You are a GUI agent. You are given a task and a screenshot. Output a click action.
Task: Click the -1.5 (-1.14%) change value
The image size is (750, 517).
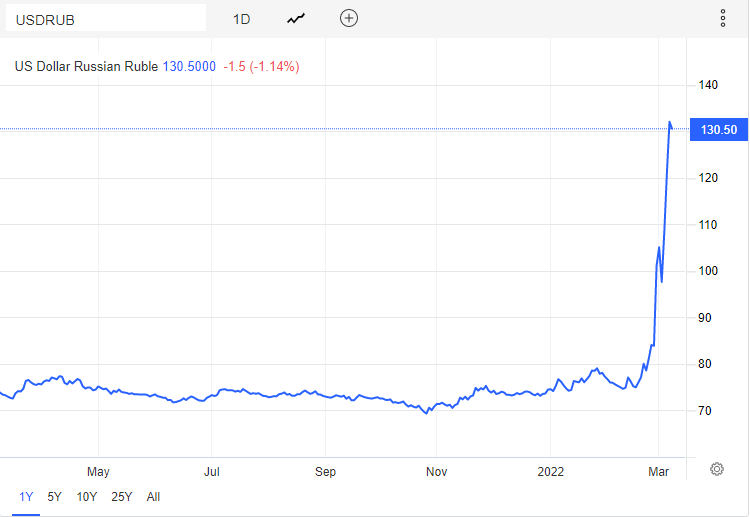pyautogui.click(x=261, y=66)
